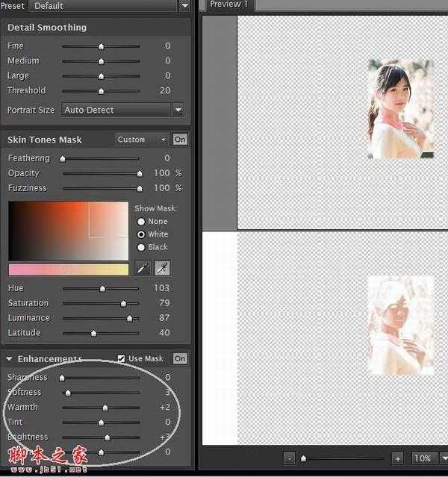Image resolution: width=448 pixels, height=477 pixels.
Task: Click the pink-to-yellow hue strip
Action: click(69, 269)
